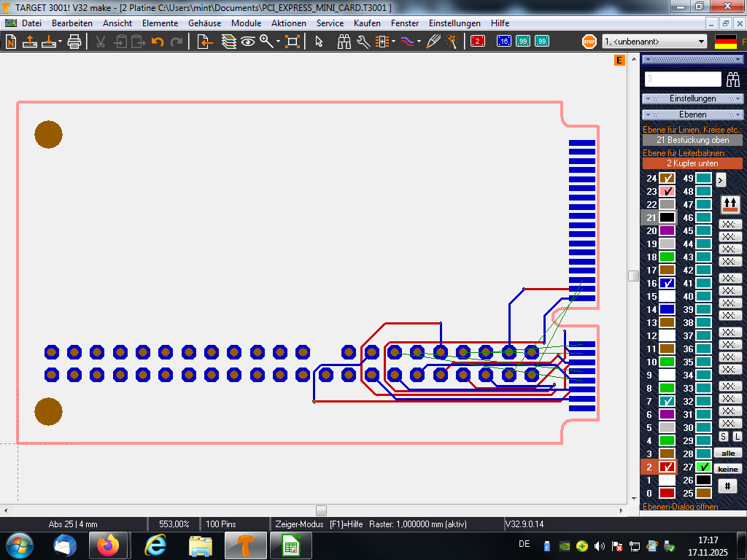The height and width of the screenshot is (560, 747).
Task: Toggle layer 23 visibility checkbox
Action: (667, 192)
